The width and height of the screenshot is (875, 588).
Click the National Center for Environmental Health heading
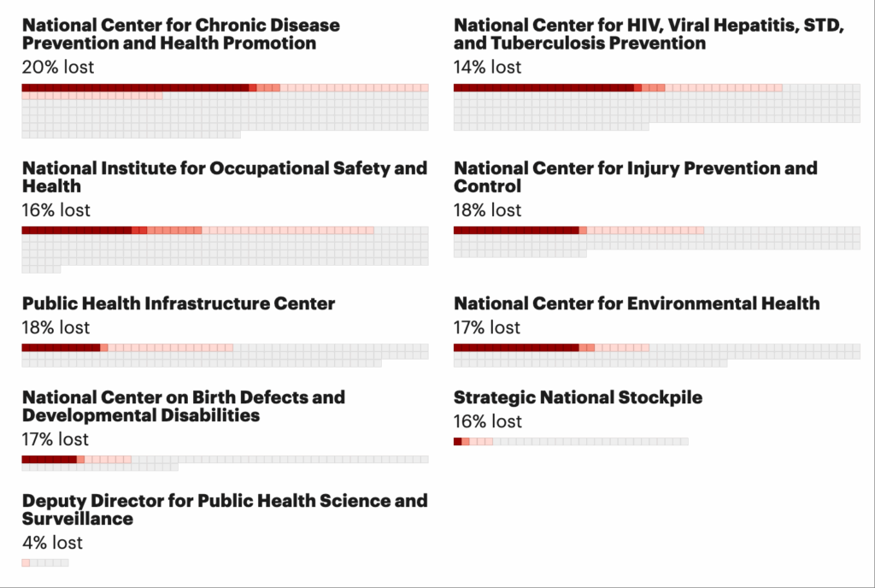click(x=637, y=303)
